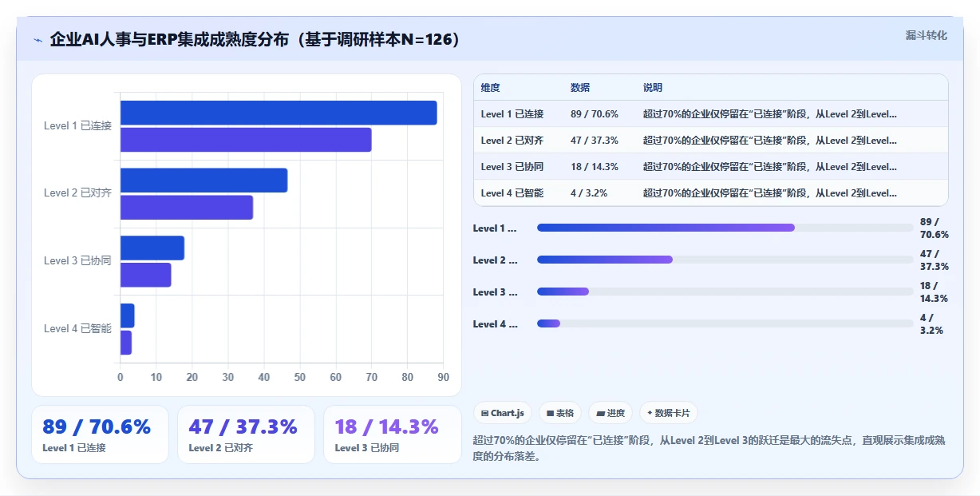Click the Level 3 progress bar

[725, 292]
